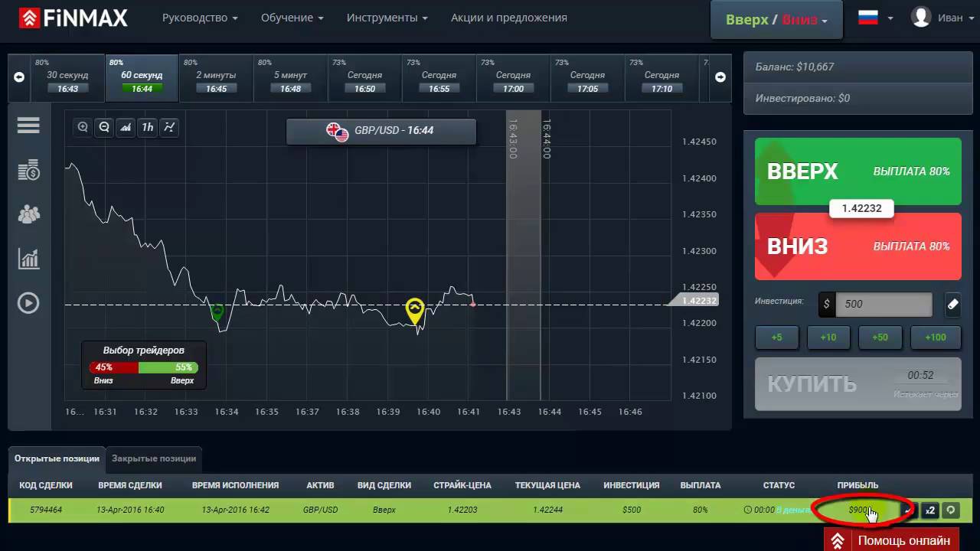Viewport: 980px width, 551px height.
Task: Click the early close icon in position row
Action: (909, 510)
